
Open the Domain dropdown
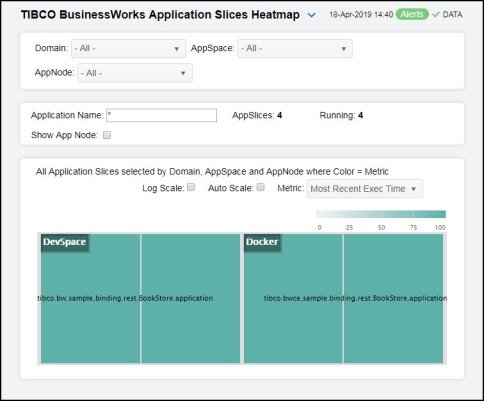click(128, 49)
